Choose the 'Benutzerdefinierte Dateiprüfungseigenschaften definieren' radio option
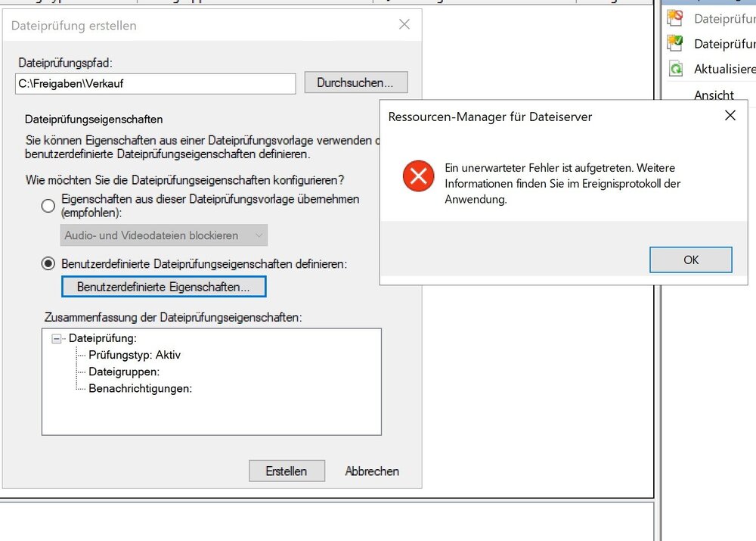 click(48, 264)
